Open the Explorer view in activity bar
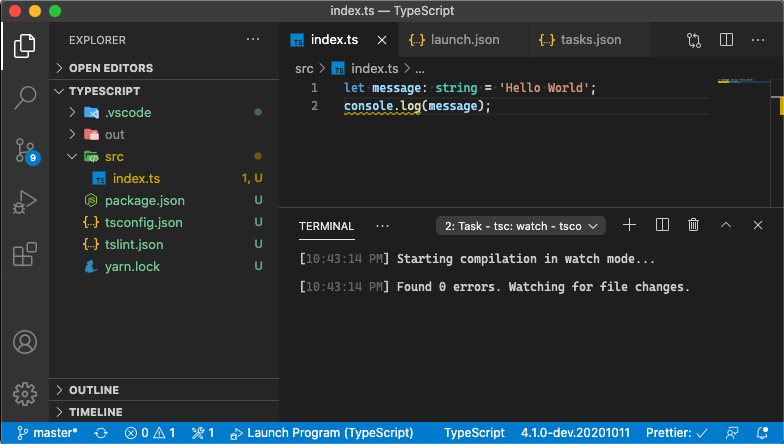The image size is (784, 444). tap(24, 46)
